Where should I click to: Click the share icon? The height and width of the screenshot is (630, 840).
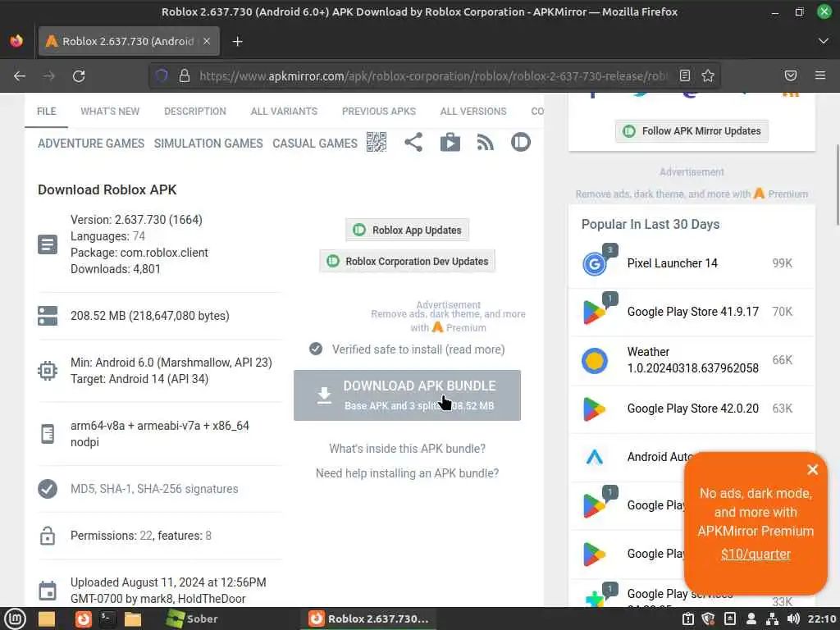click(413, 143)
